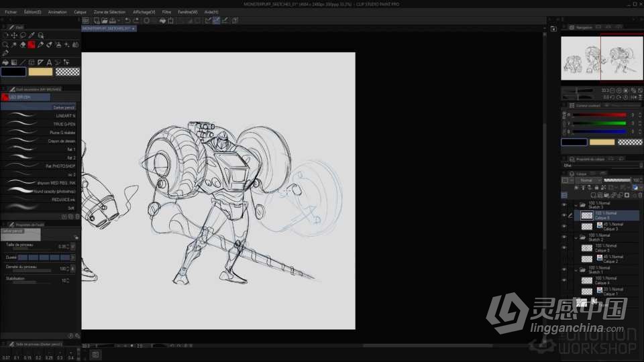This screenshot has height=362, width=644.
Task: Select the Lasso selection tool
Action: [23, 36]
